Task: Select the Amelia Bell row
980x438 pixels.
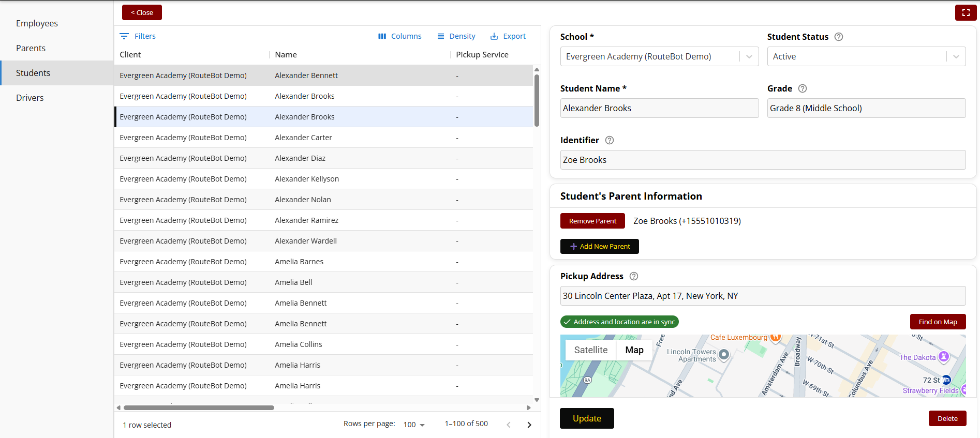Action: pyautogui.click(x=323, y=282)
